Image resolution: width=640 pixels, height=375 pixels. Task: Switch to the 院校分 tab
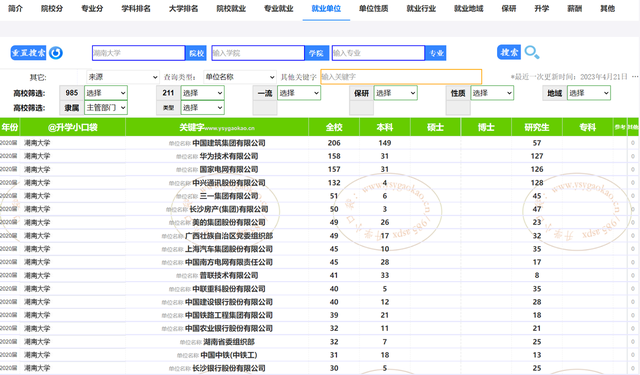pyautogui.click(x=52, y=8)
